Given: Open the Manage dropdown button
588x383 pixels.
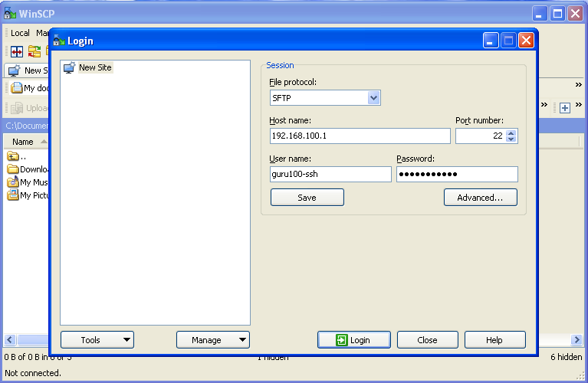Looking at the screenshot, I should click(212, 340).
